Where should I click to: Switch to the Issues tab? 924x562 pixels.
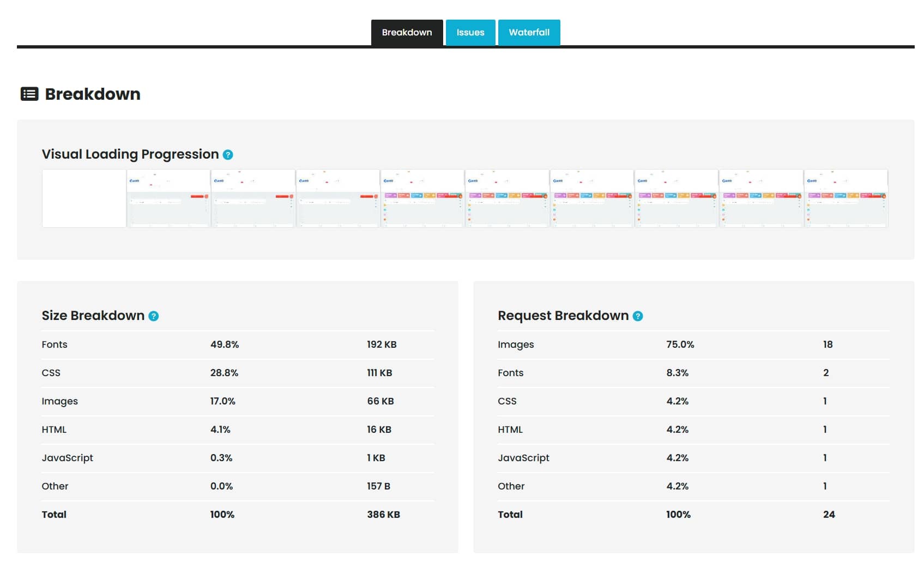pyautogui.click(x=470, y=33)
